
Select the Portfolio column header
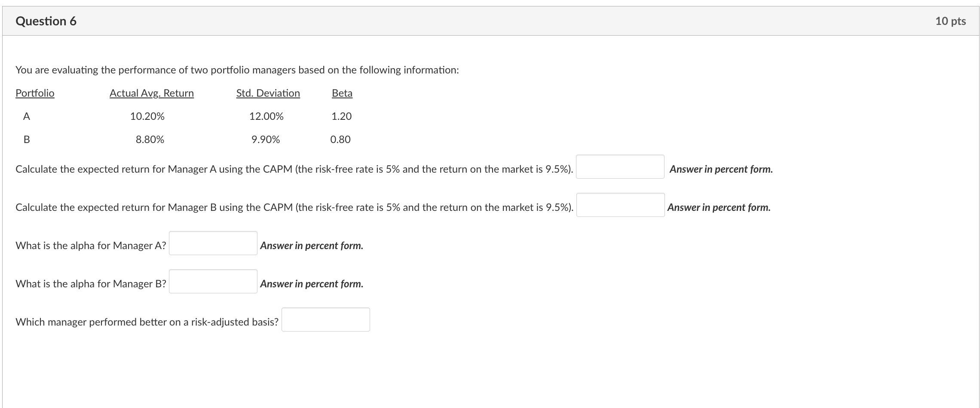[34, 93]
